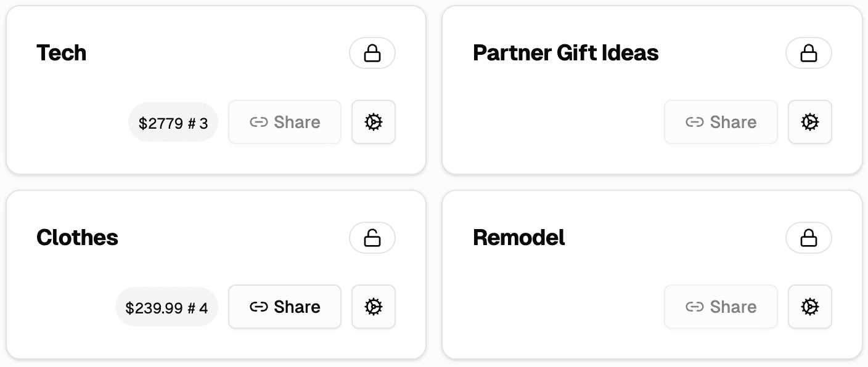Share the Clothes list
The image size is (868, 367).
click(x=285, y=307)
